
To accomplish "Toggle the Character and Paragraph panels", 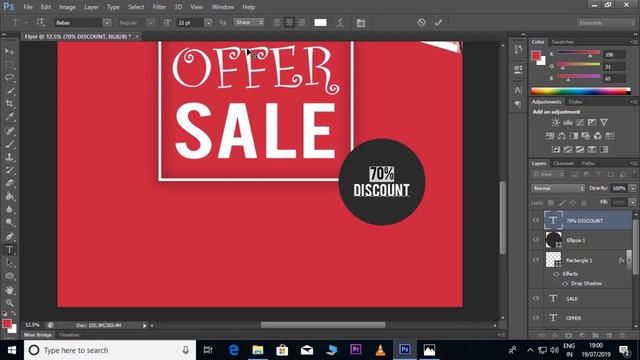I will pos(361,23).
